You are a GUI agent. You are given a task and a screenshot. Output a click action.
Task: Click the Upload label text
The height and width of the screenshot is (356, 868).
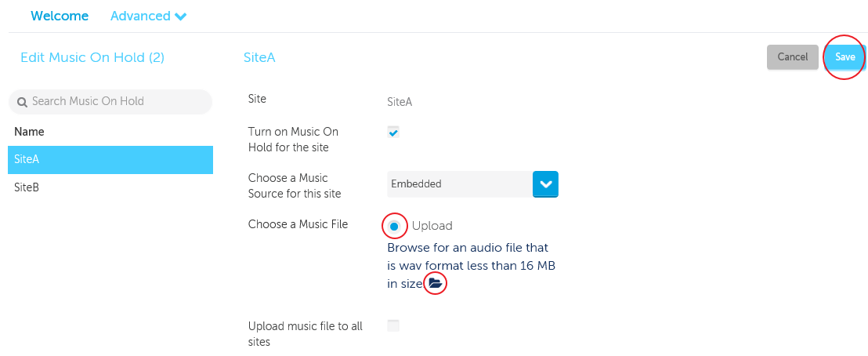click(x=432, y=226)
